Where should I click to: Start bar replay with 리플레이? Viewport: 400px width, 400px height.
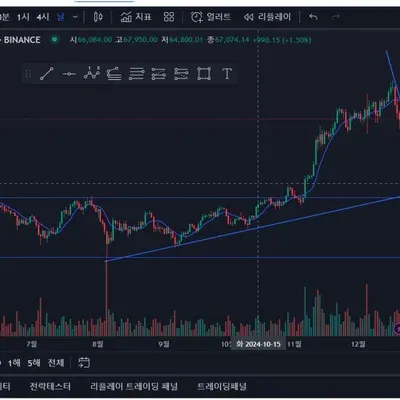pyautogui.click(x=267, y=17)
